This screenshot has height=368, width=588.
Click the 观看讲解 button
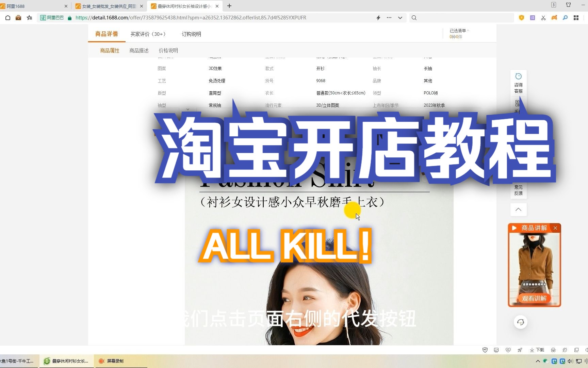pos(534,298)
